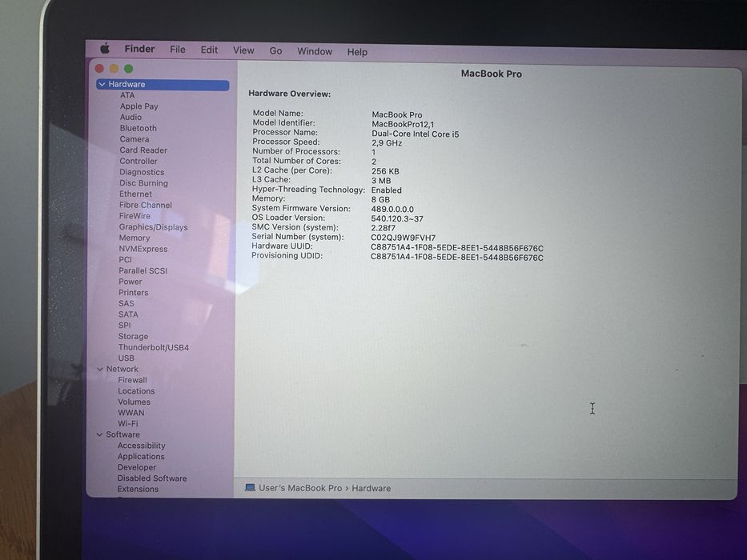The image size is (747, 560).
Task: Collapse the Software section chevron
Action: (99, 434)
